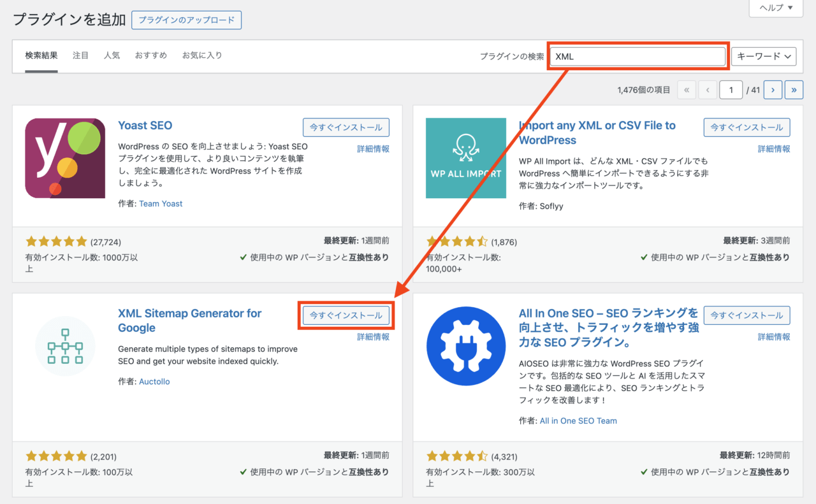Viewport: 816px width, 504px height.
Task: Click XML Sitemap Generator star rating
Action: (56, 456)
